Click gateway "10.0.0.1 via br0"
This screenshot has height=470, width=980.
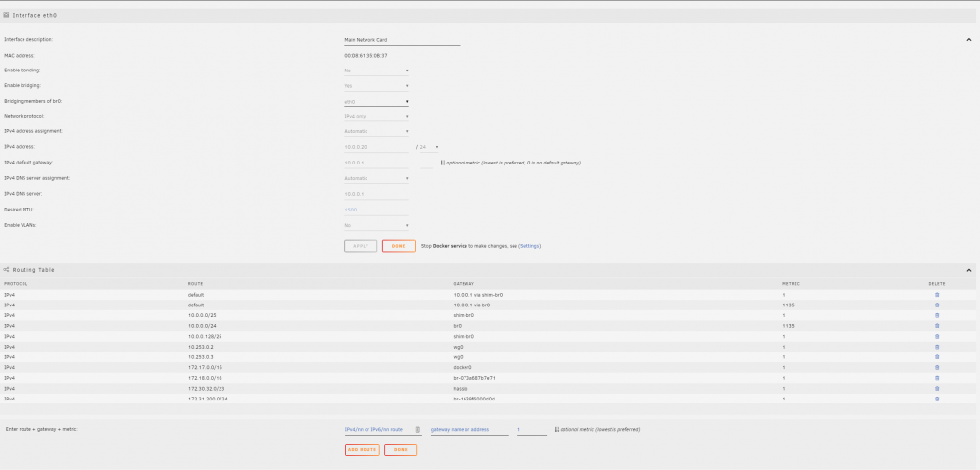(471, 305)
